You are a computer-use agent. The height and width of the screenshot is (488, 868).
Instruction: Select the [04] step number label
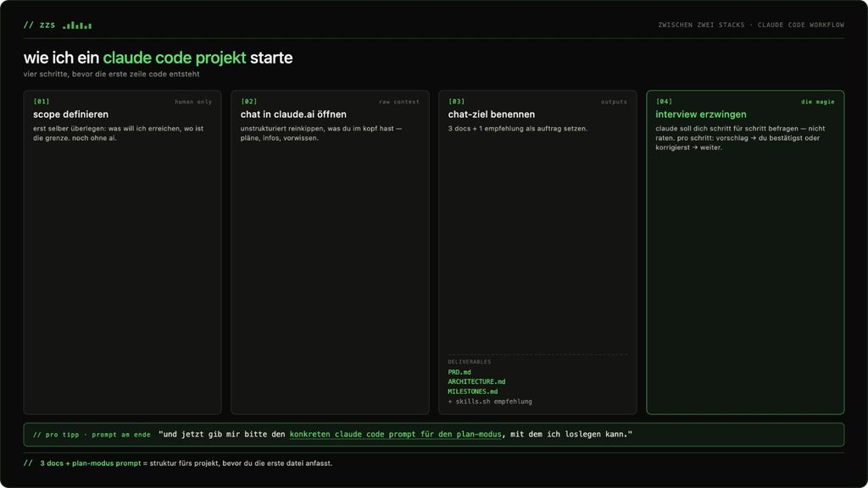point(665,102)
